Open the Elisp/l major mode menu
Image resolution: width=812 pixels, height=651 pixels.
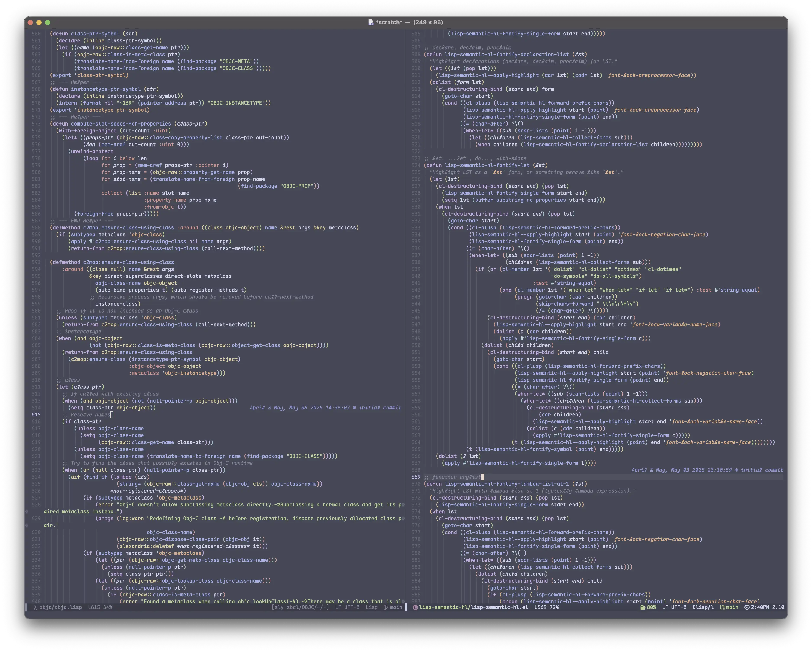(703, 607)
